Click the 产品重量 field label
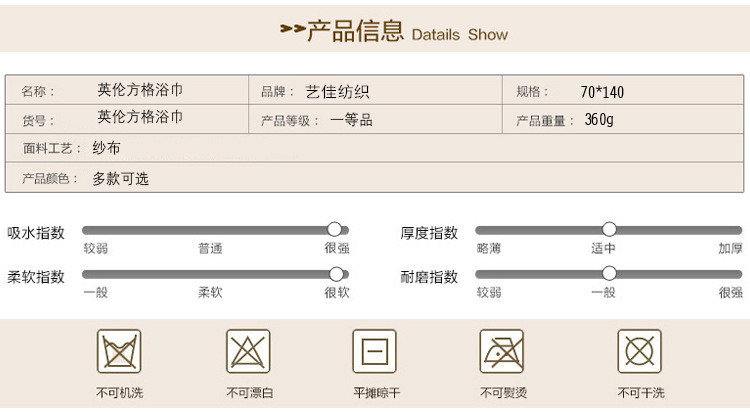 click(x=545, y=121)
